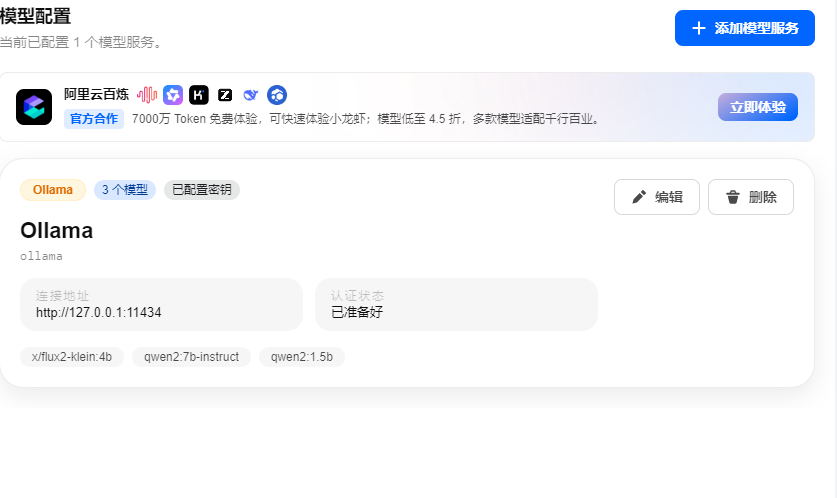This screenshot has width=837, height=498.
Task: Click the 添加模型服务 button
Action: coord(745,28)
